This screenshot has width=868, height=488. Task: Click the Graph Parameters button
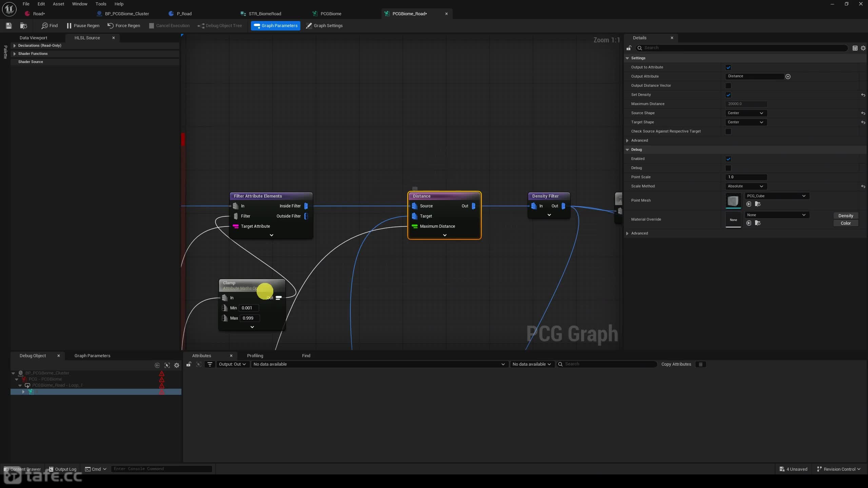275,26
